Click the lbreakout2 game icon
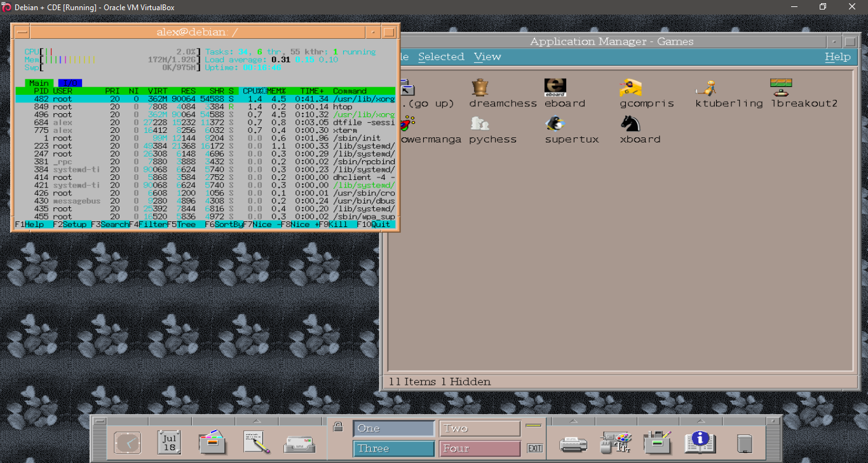Viewport: 868px width, 463px height. tap(780, 87)
